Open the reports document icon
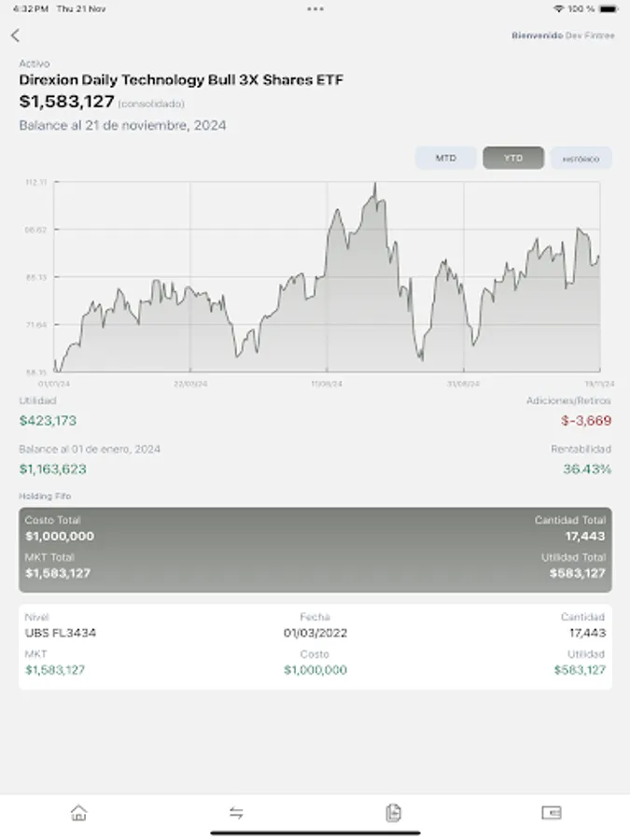 (394, 813)
